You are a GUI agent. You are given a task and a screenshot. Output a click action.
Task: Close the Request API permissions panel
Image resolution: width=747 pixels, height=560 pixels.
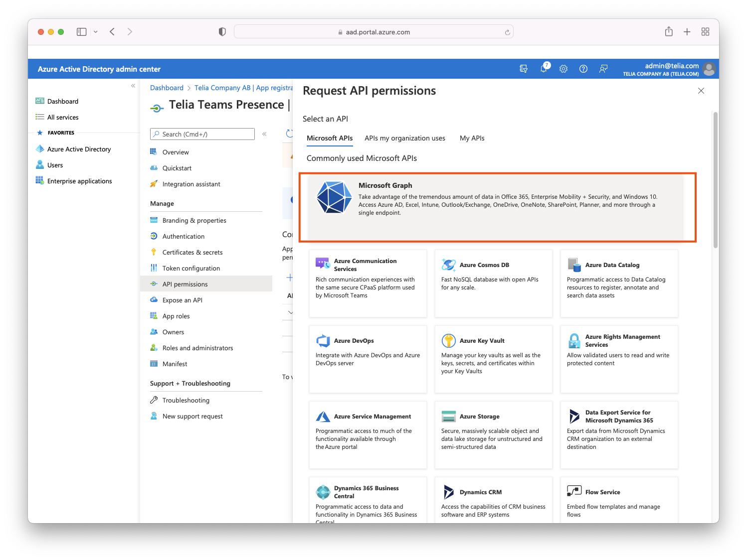[701, 91]
